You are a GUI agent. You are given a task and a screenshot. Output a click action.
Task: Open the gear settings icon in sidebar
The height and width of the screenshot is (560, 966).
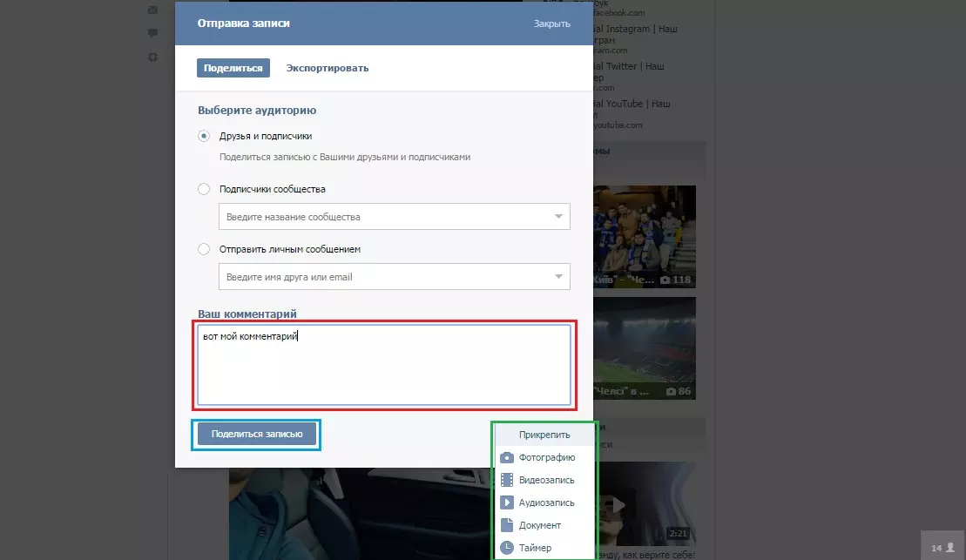click(153, 57)
